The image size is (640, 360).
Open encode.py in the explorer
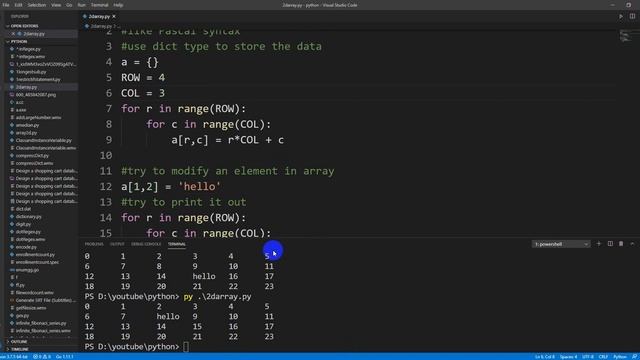pyautogui.click(x=26, y=247)
